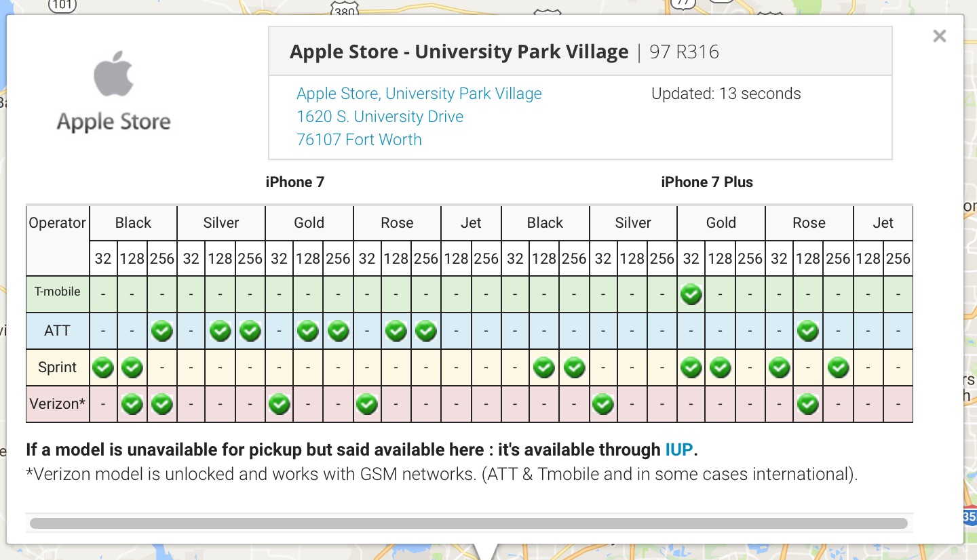Click Sprint checkmark for iPhone 7 Plus Rose 256

click(839, 368)
